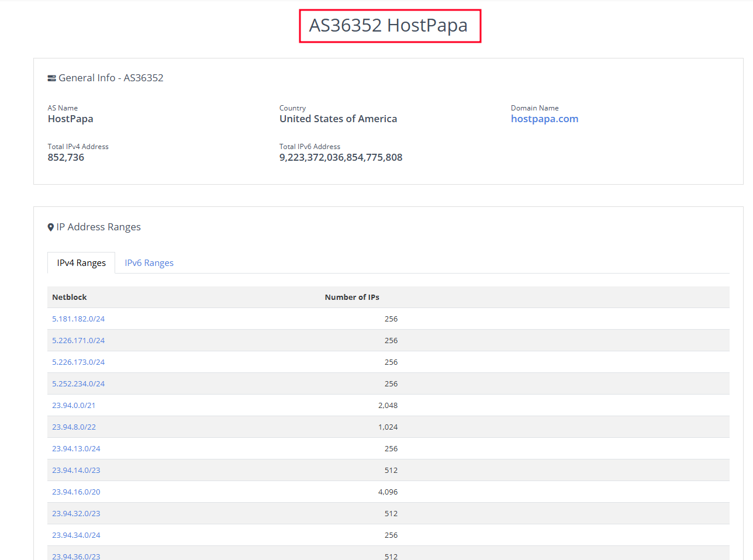Click netblock 23.94.13.0/24

pos(76,449)
